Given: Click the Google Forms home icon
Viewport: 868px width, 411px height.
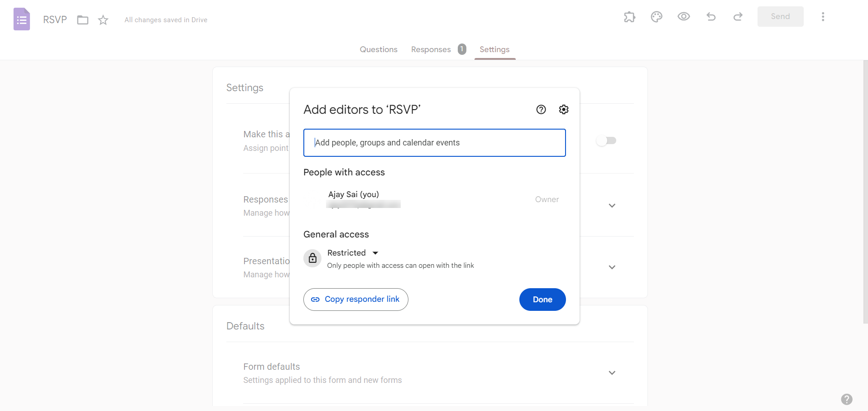Looking at the screenshot, I should [22, 19].
